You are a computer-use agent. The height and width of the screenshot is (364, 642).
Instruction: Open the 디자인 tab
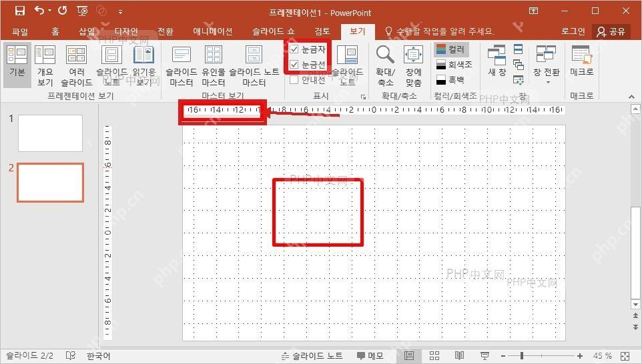[x=126, y=31]
